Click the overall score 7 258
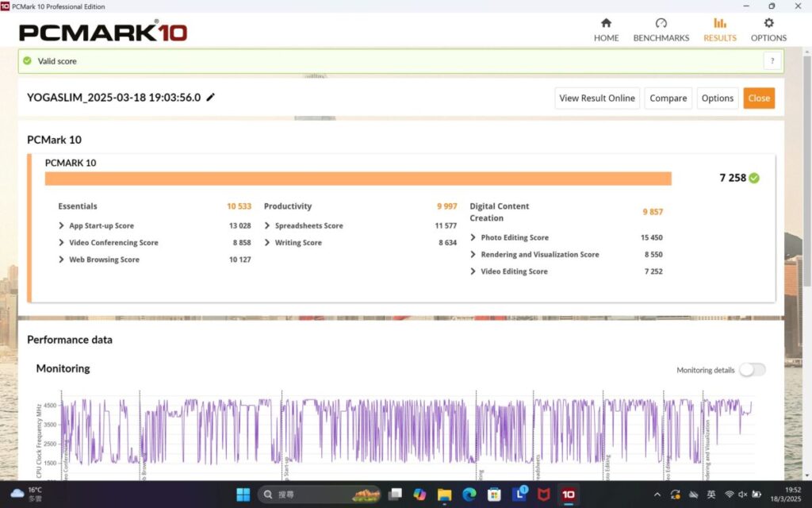 point(733,178)
